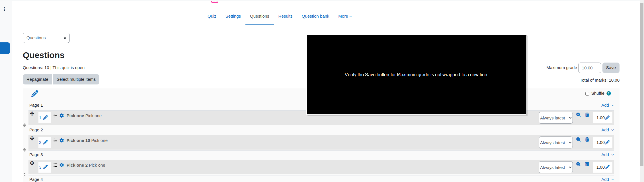Click the gear icon for Pick one 2
This screenshot has height=182, width=644.
[62, 165]
